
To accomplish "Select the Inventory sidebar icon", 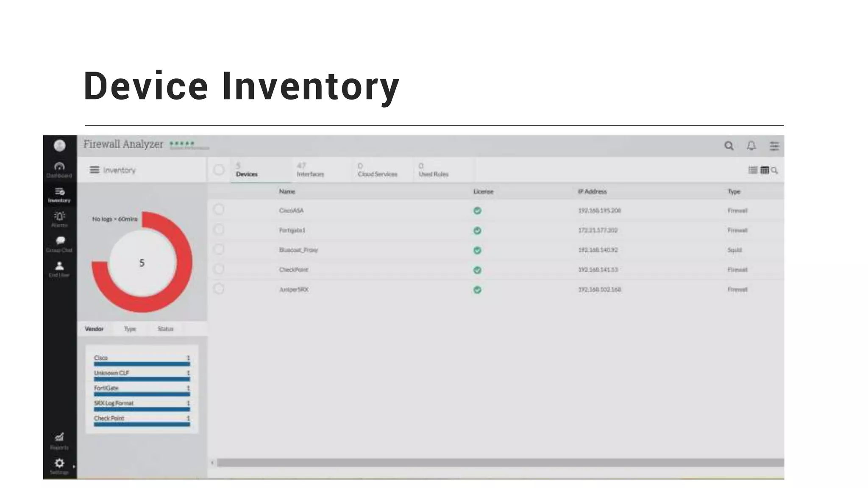I will tap(59, 195).
